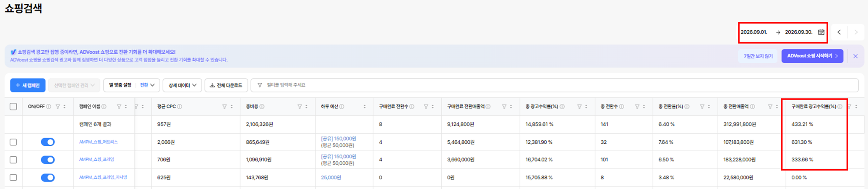This screenshot has width=868, height=189.
Task: Filter the 구매완료 전환수 column
Action: 426,107
